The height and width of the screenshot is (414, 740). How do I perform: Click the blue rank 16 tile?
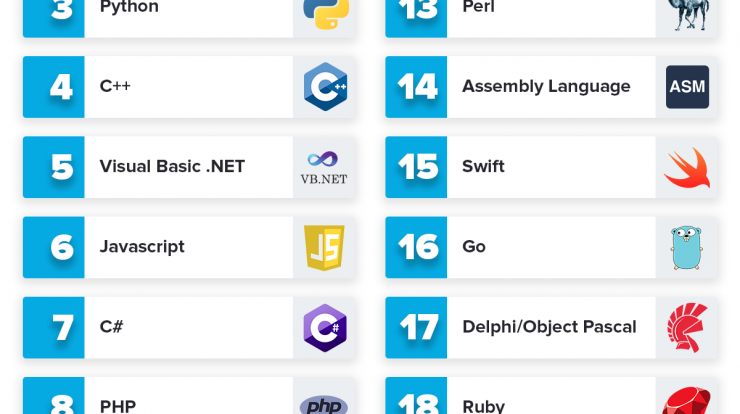(x=416, y=247)
